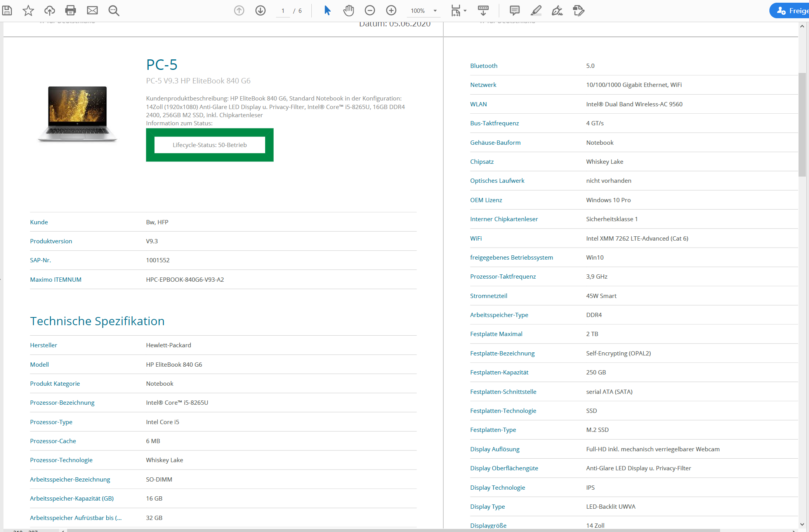The image size is (809, 532).
Task: Click the scrolling mode keyboard icon
Action: (483, 10)
